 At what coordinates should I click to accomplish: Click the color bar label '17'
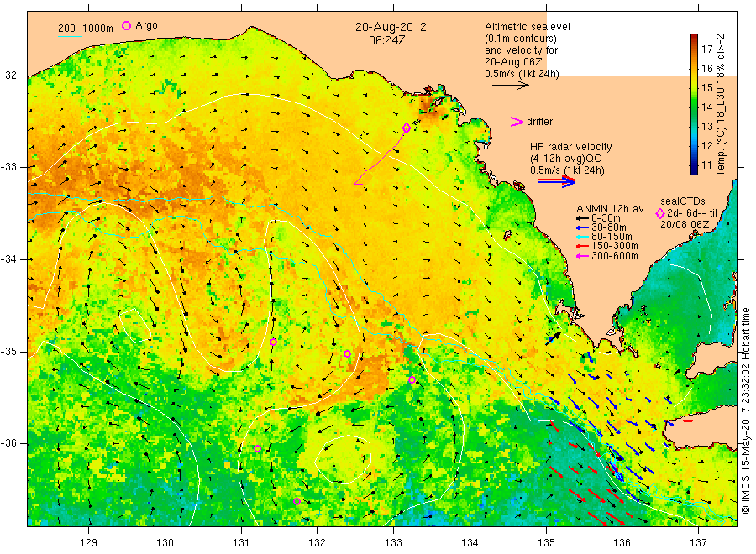click(x=706, y=50)
